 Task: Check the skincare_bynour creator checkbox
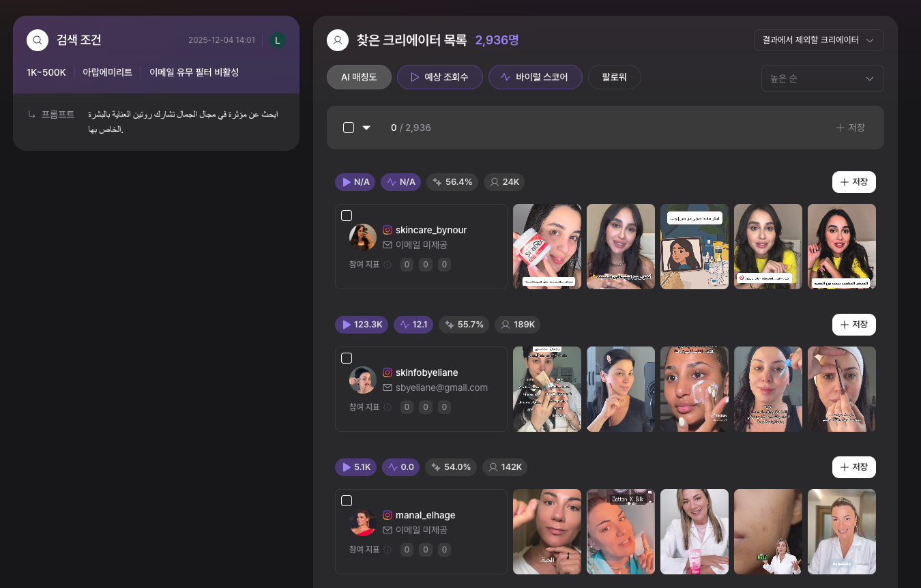click(347, 216)
